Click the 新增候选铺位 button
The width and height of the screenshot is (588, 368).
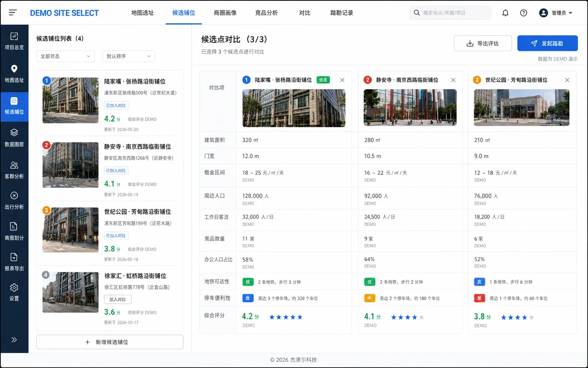click(x=110, y=342)
